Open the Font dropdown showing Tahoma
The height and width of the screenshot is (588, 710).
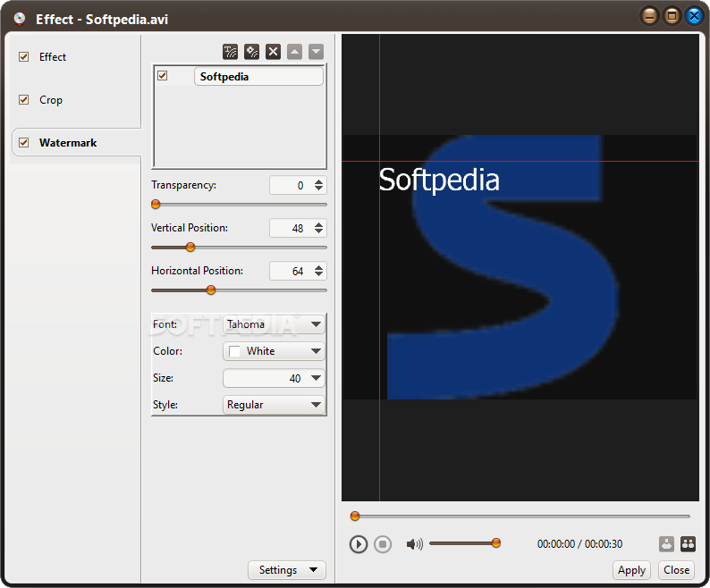pyautogui.click(x=274, y=324)
